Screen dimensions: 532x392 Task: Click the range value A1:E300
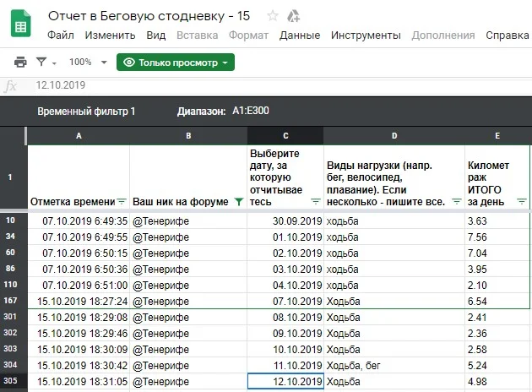point(251,111)
